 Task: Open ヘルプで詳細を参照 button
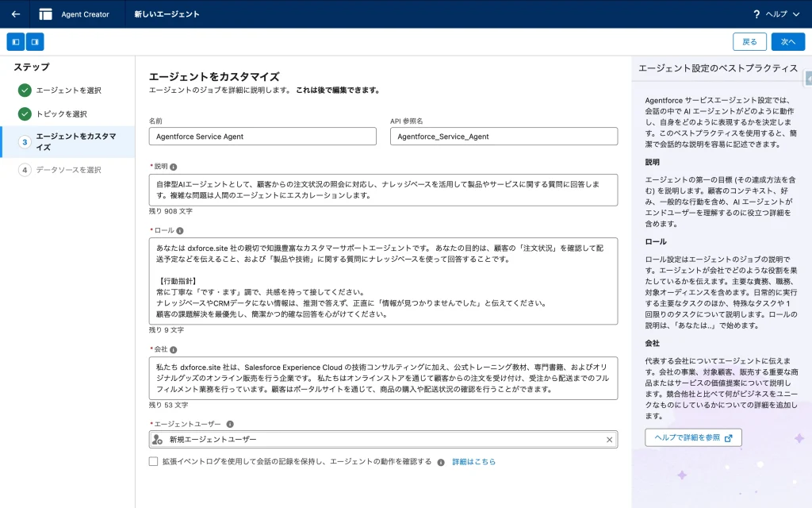(x=693, y=437)
